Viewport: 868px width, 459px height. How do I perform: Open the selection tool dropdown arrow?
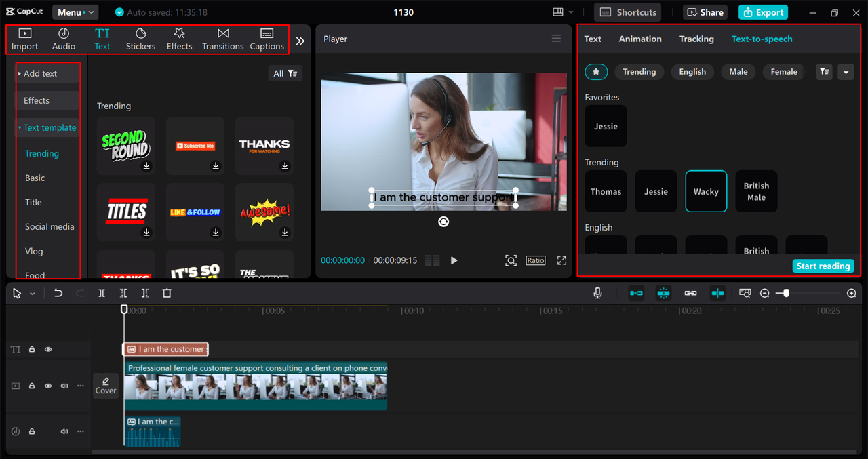(x=33, y=294)
